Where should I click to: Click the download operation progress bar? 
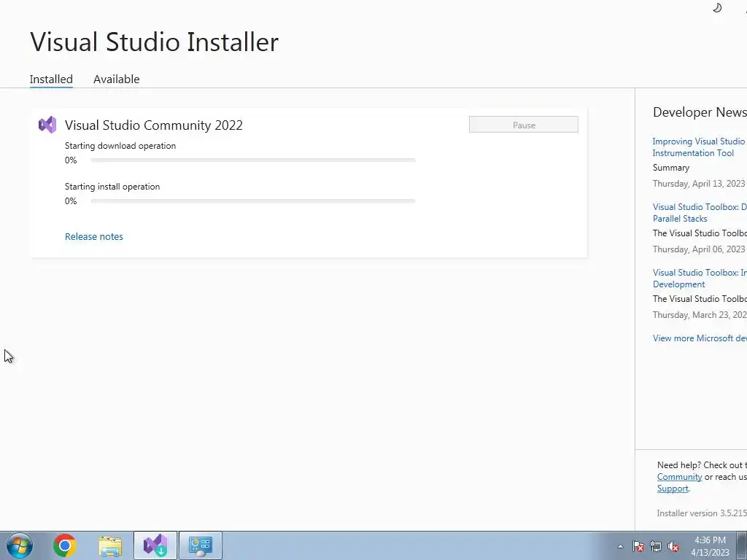tap(253, 160)
